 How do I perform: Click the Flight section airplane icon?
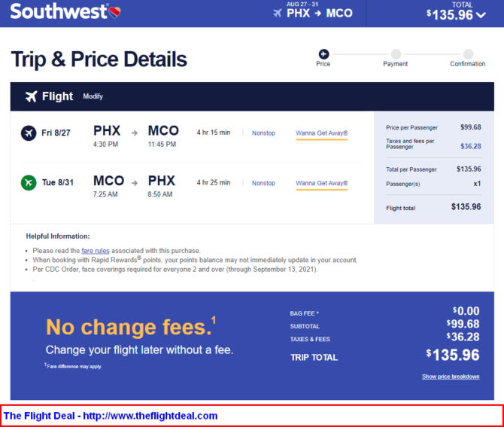click(31, 96)
